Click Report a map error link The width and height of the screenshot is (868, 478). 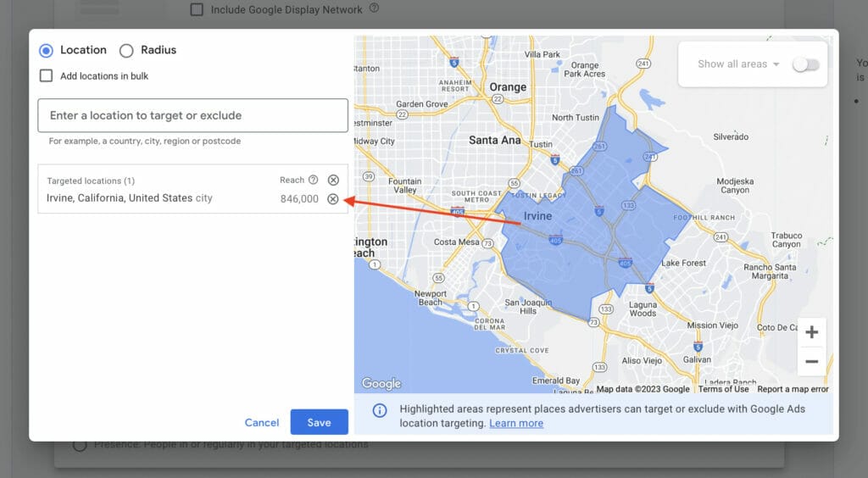793,389
